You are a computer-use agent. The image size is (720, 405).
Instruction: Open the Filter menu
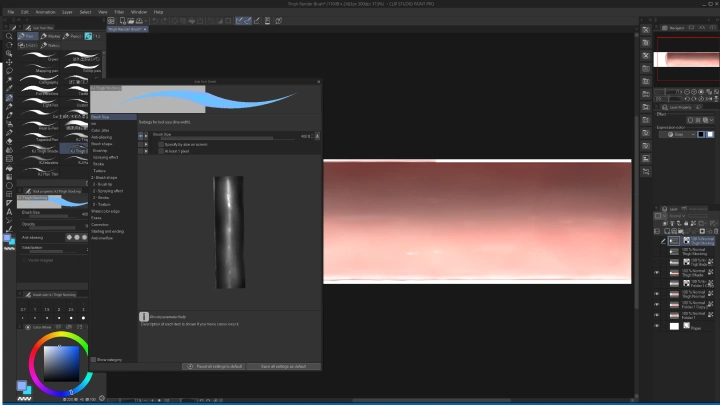[119, 12]
